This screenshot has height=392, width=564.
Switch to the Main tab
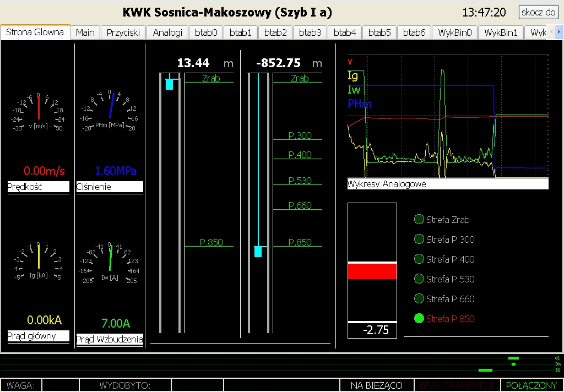(x=85, y=32)
